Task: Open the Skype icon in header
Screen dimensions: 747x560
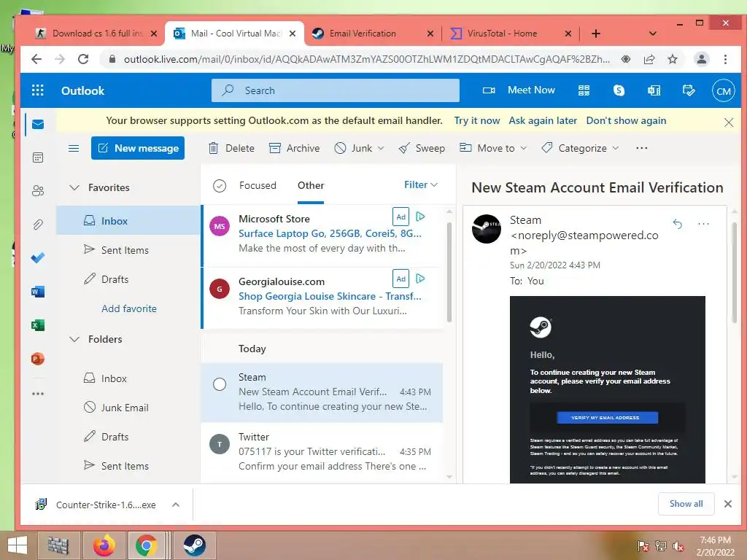Action: click(x=619, y=90)
